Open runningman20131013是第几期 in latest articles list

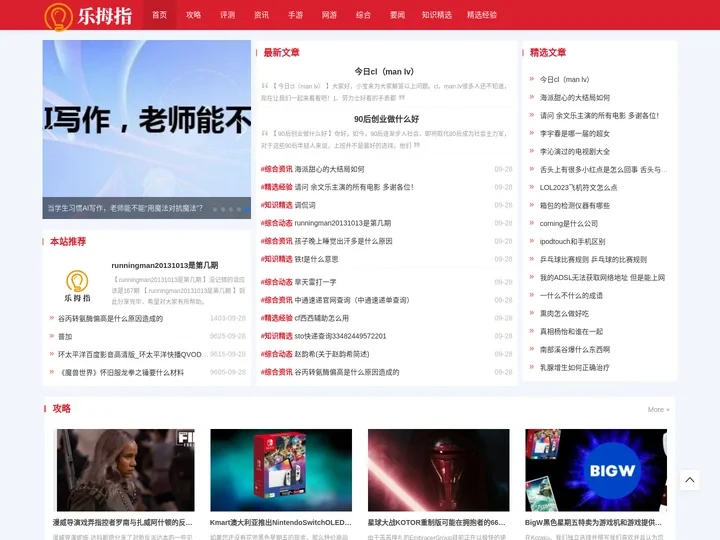[x=343, y=223]
